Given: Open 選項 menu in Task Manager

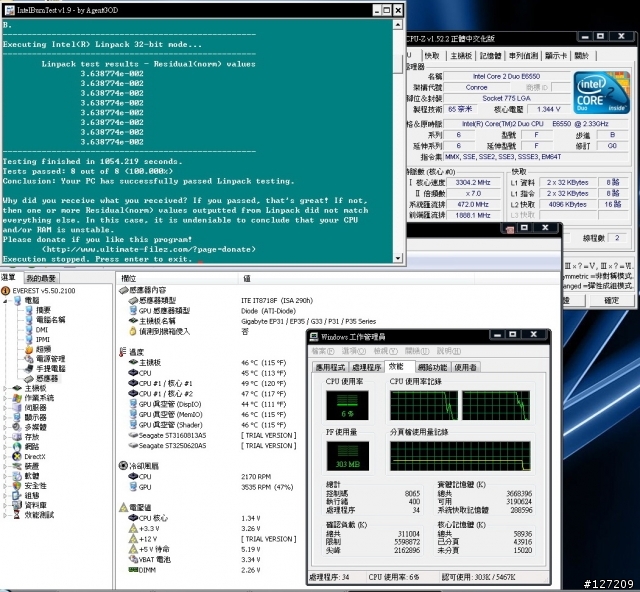Looking at the screenshot, I should pyautogui.click(x=354, y=351).
